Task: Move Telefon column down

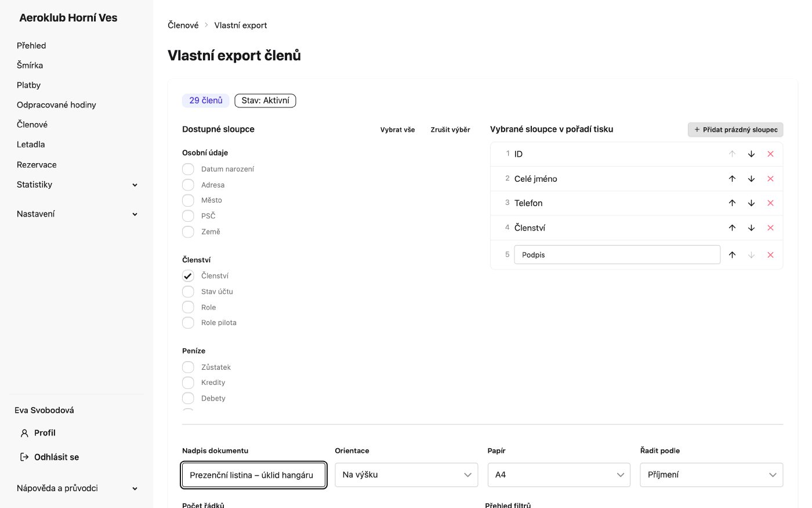Action: (751, 203)
